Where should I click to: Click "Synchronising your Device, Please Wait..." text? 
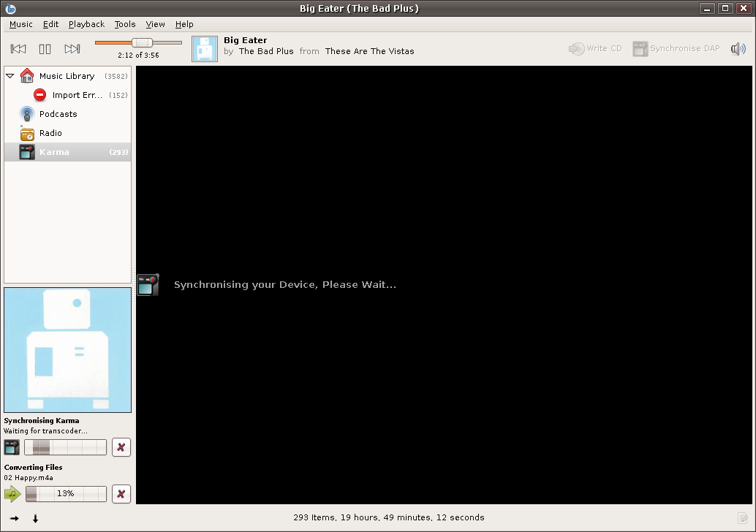pyautogui.click(x=285, y=285)
